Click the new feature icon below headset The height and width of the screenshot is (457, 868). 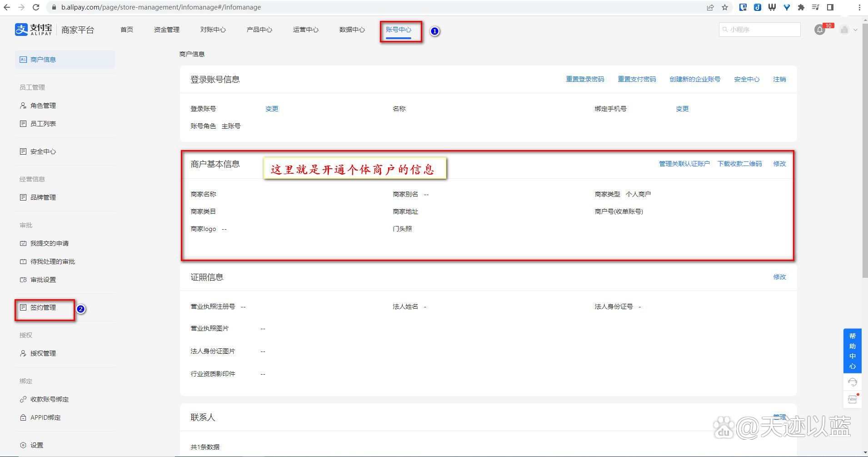pyautogui.click(x=853, y=399)
